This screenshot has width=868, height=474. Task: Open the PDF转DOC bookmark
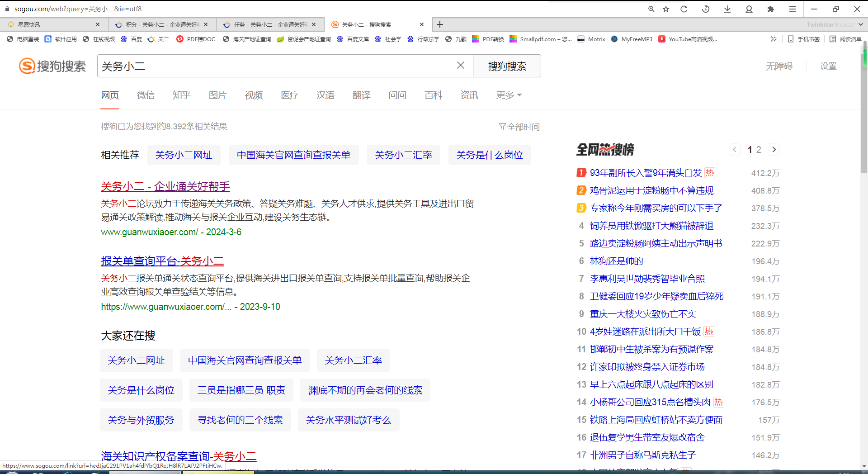[x=196, y=39]
